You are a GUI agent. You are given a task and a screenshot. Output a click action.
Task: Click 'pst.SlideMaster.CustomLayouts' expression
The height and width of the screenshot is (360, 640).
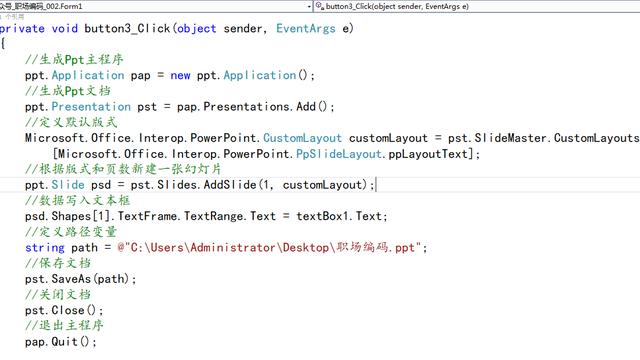tap(544, 138)
